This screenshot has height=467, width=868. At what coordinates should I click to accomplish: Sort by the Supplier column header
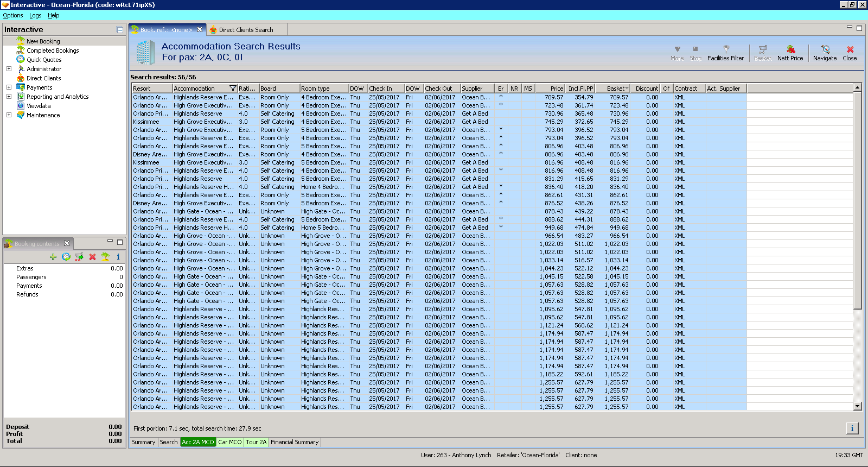coord(477,89)
